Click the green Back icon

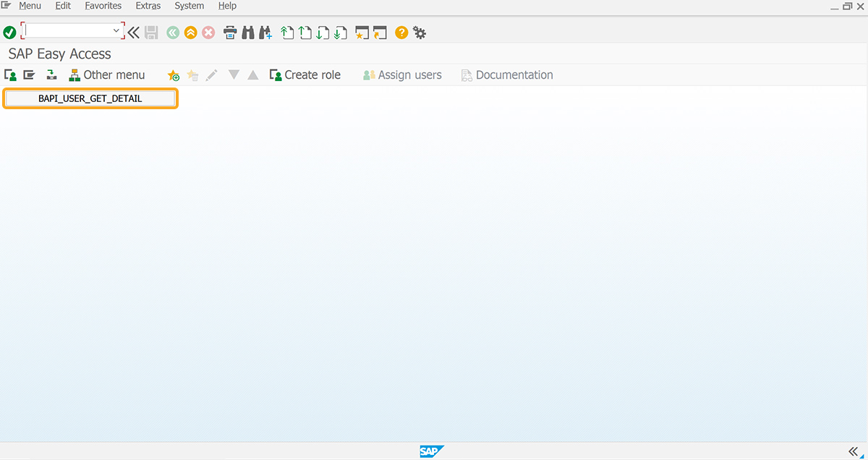(173, 33)
